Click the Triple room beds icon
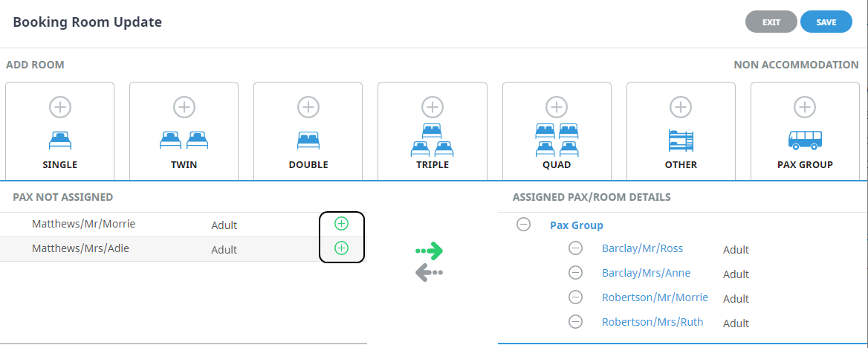 (x=433, y=141)
